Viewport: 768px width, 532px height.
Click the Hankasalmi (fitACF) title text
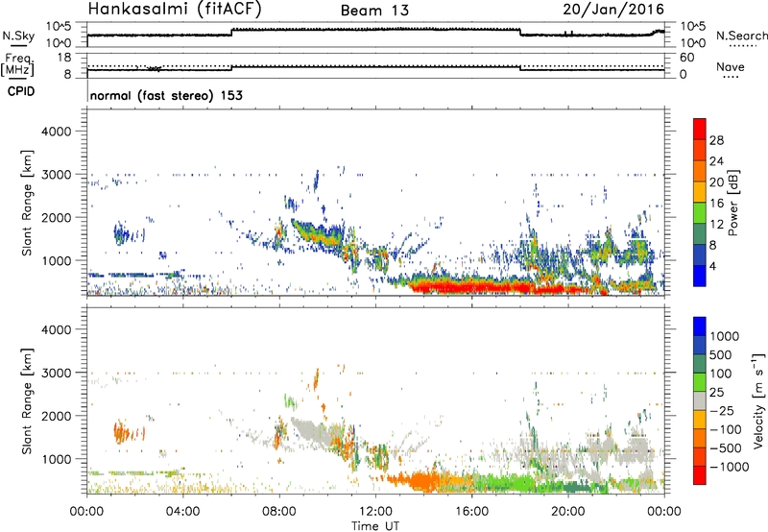click(x=175, y=10)
